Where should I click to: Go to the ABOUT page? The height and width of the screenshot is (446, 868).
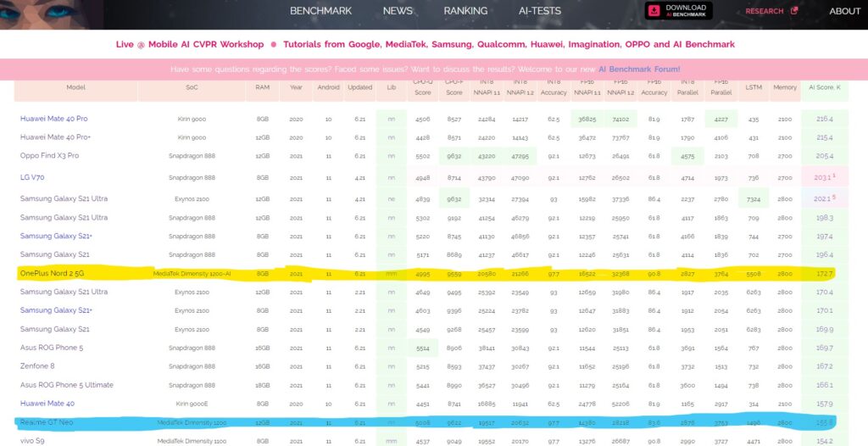point(845,11)
